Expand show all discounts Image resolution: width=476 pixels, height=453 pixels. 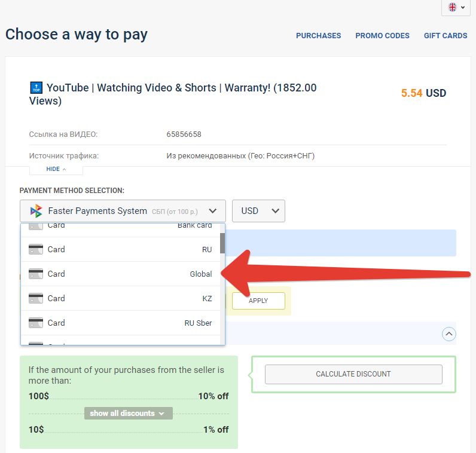[x=128, y=414]
